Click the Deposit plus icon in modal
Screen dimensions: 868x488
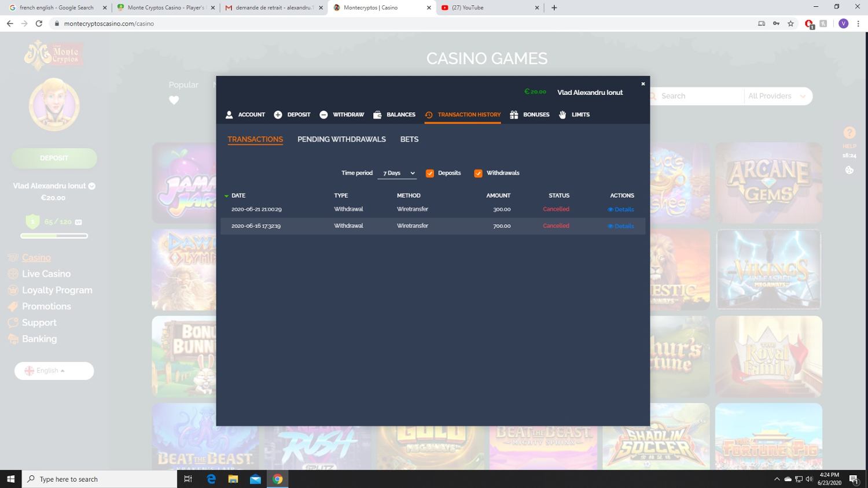[278, 115]
